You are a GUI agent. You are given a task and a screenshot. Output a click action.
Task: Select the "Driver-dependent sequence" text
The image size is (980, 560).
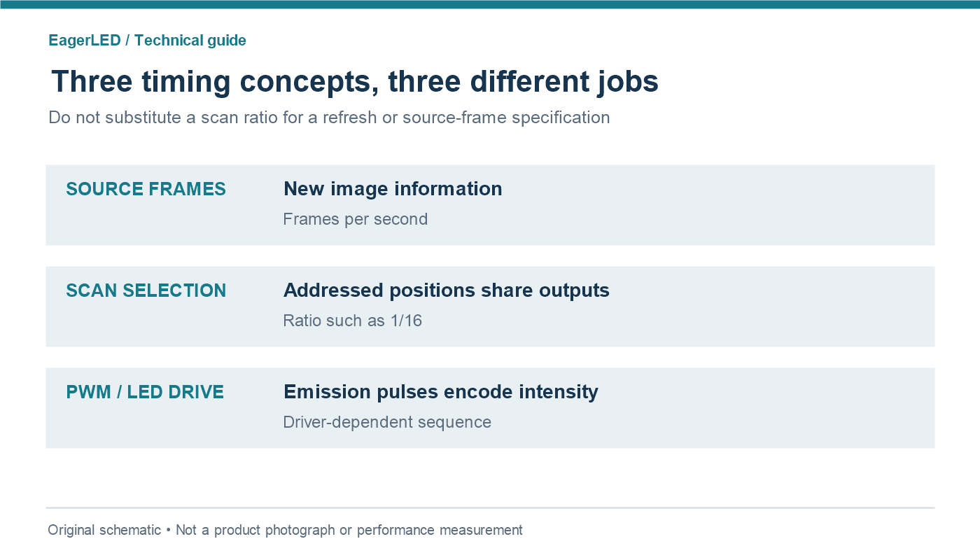pyautogui.click(x=387, y=422)
